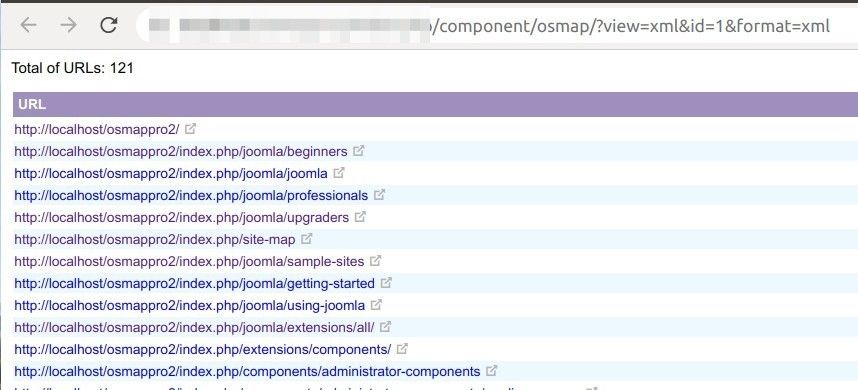Open external icon beside extensions/components/ URL
Screen dimensions: 858x390
click(x=402, y=348)
